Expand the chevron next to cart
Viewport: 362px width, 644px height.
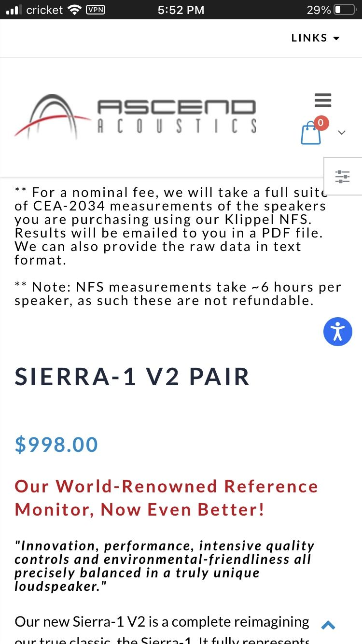tap(342, 132)
